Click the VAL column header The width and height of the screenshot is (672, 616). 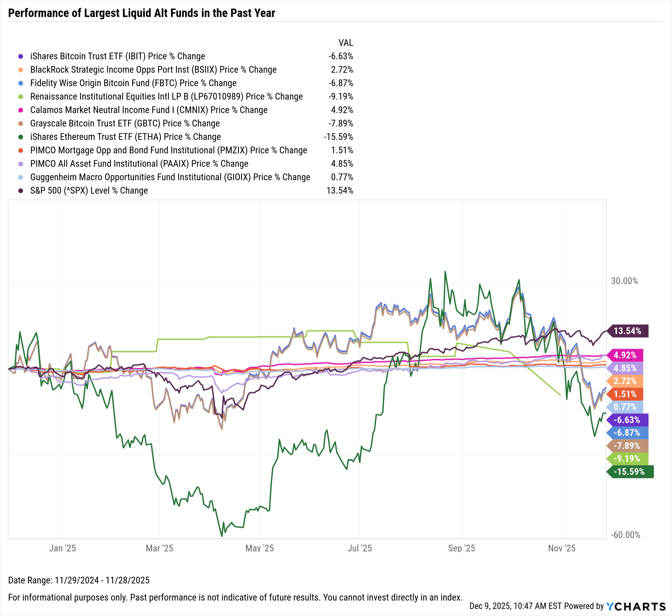(346, 43)
